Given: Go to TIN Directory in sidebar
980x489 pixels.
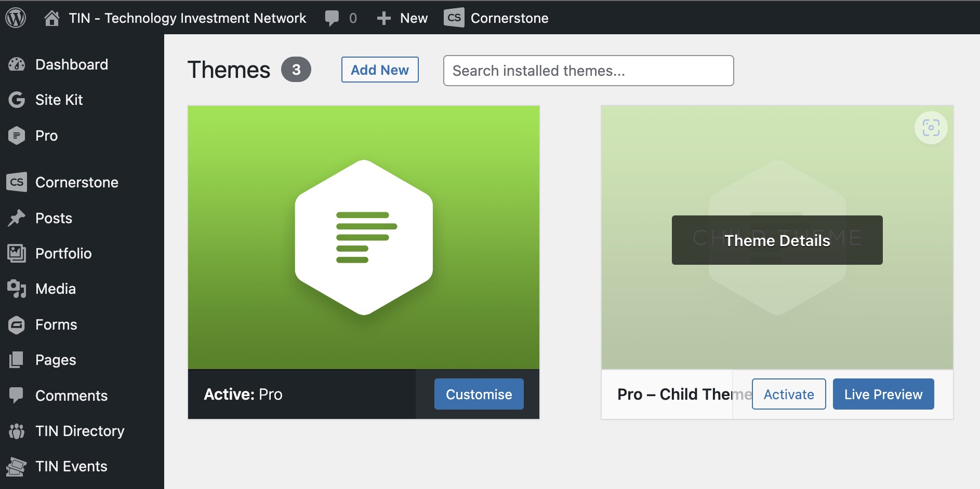Looking at the screenshot, I should pyautogui.click(x=80, y=431).
